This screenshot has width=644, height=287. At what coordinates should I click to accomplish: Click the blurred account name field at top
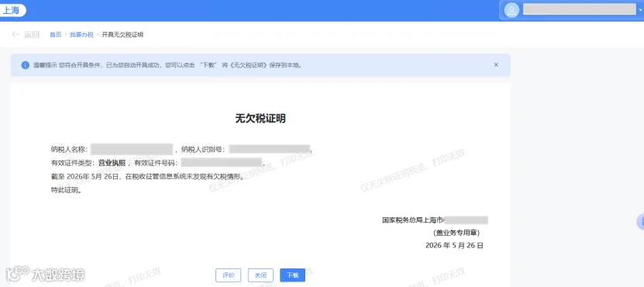(579, 10)
